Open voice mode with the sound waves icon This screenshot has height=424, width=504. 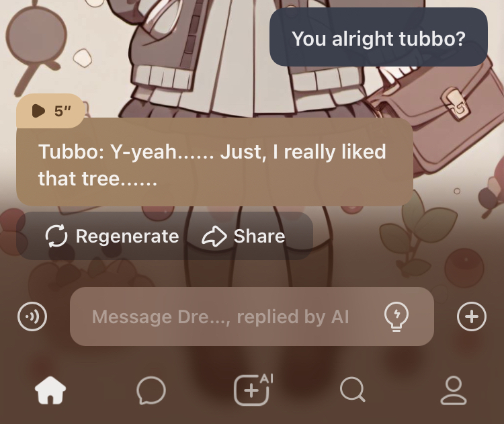[32, 316]
